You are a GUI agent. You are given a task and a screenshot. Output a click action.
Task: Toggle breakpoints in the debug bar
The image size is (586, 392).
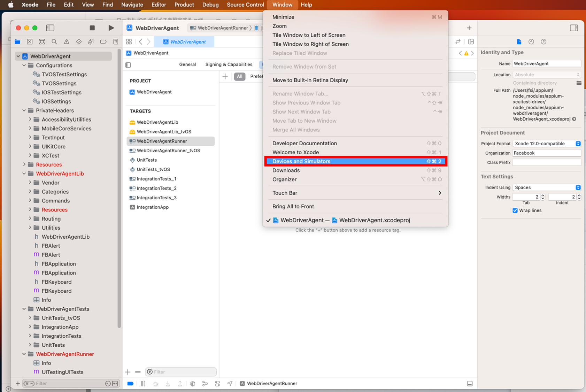[130, 384]
